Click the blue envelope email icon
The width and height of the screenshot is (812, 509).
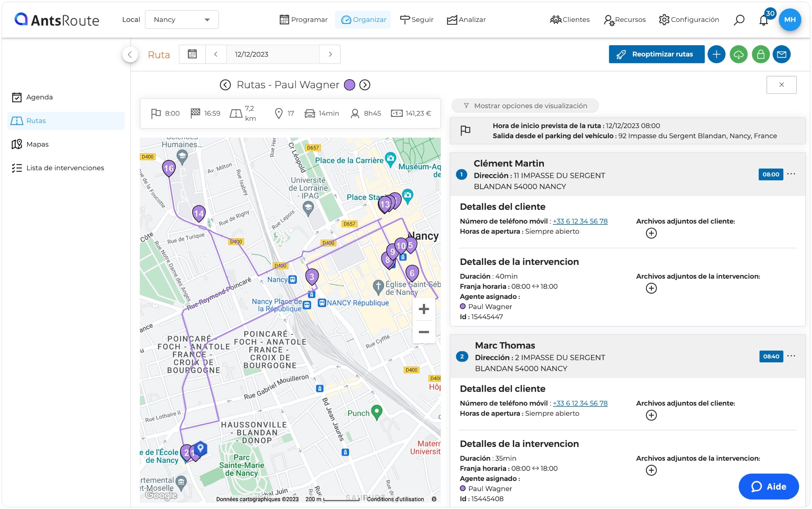click(782, 54)
